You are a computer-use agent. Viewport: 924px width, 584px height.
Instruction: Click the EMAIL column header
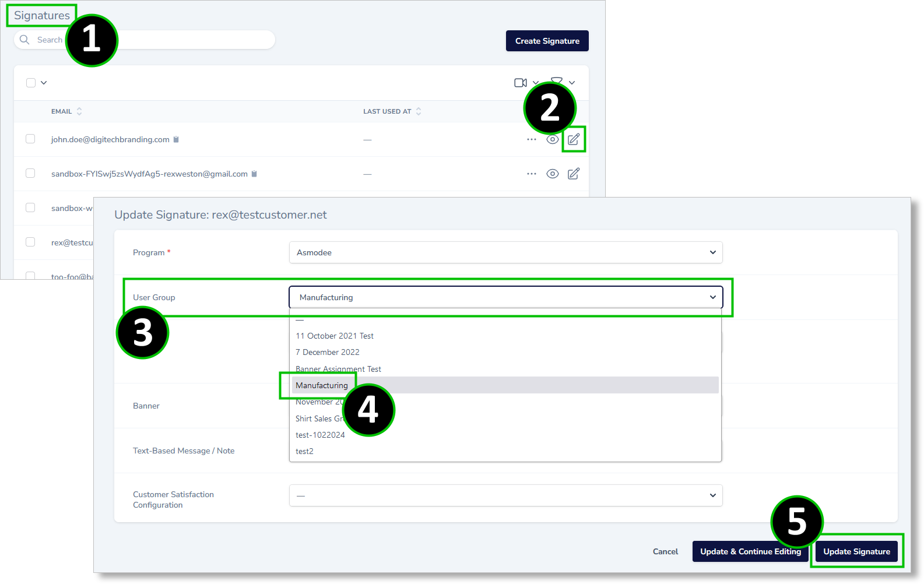coord(62,111)
